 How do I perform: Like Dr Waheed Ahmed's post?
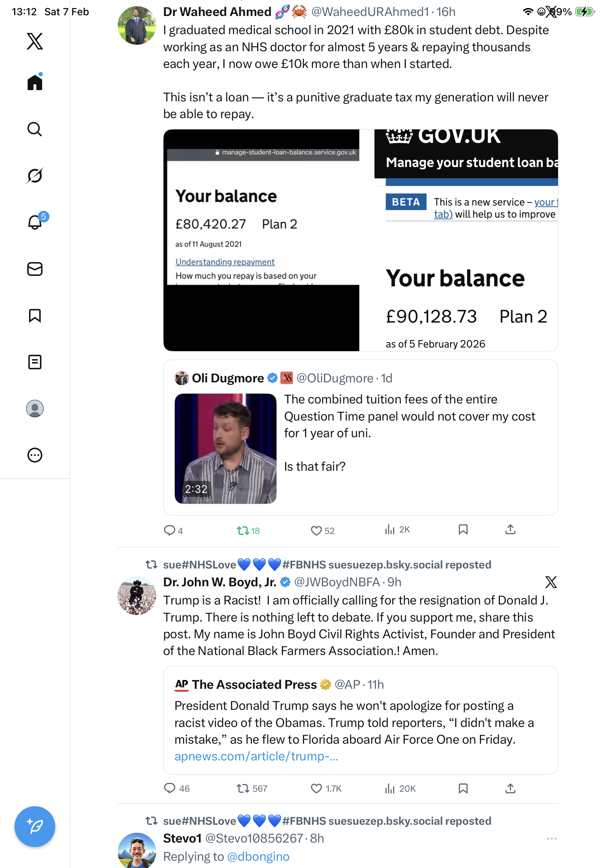(x=316, y=531)
